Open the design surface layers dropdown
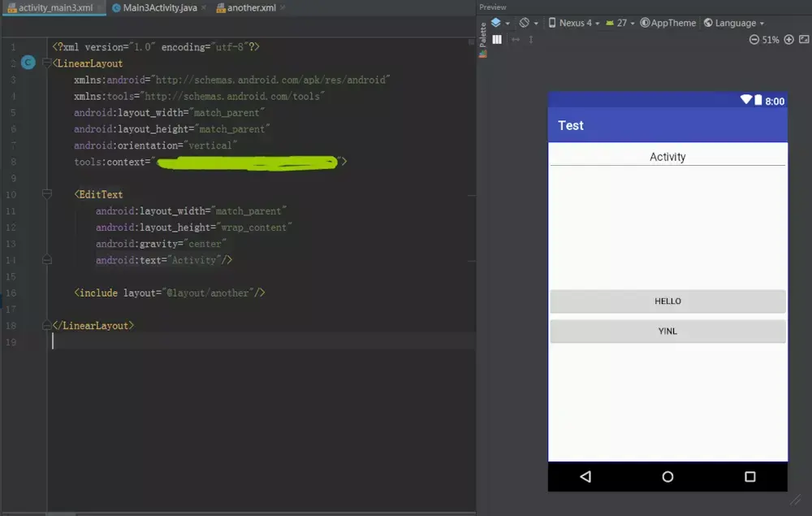The image size is (812, 516). pos(499,23)
